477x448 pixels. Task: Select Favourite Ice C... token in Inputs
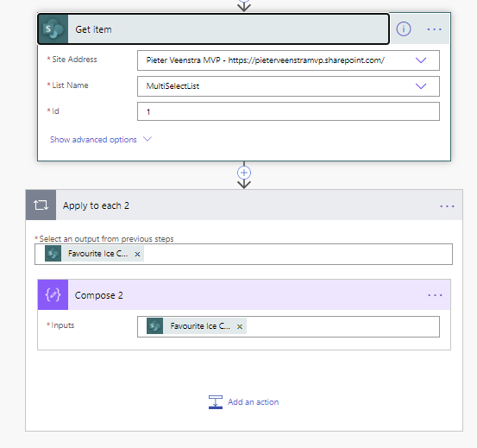[197, 326]
